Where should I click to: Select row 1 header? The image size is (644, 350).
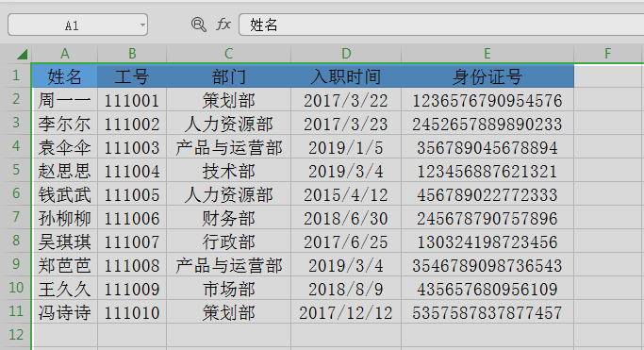[x=16, y=75]
